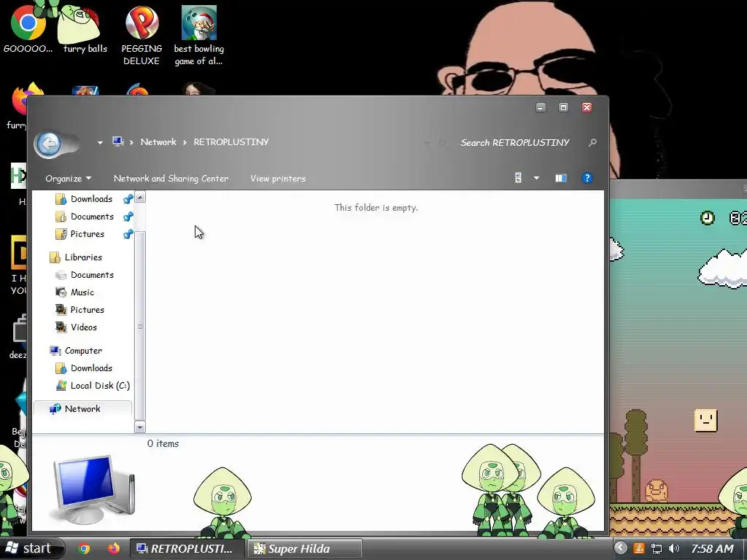The image size is (747, 560).
Task: Click navigation pane scroll up arrow
Action: (x=140, y=197)
